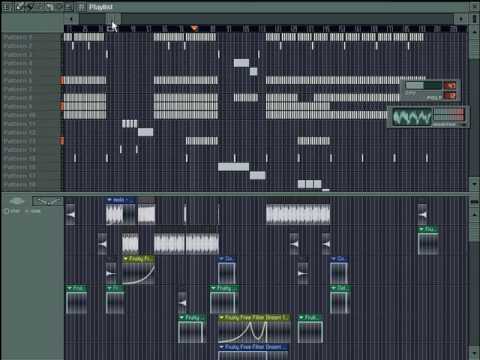Image resolution: width=480 pixels, height=360 pixels.
Task: Click the oscilloscope waveform monitor display
Action: click(x=412, y=117)
